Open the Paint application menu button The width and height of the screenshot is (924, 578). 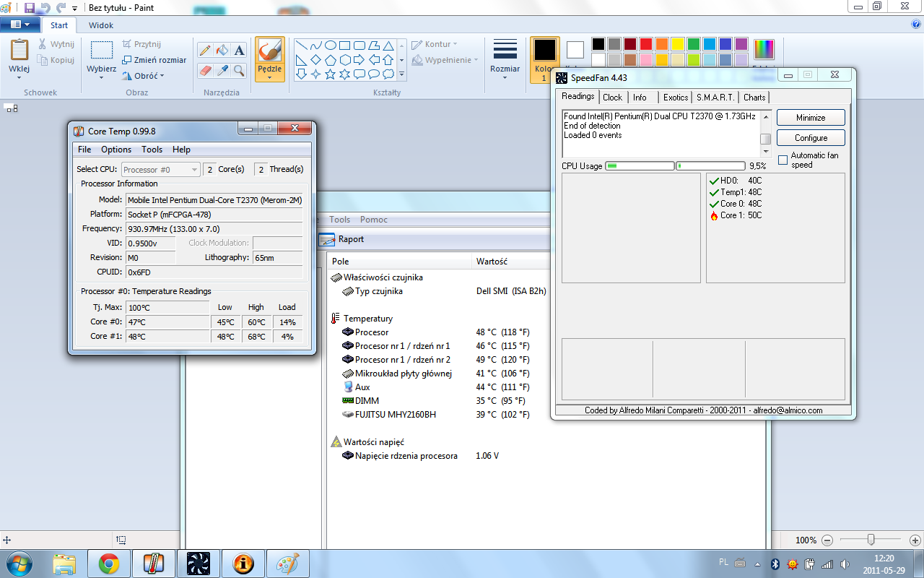19,25
